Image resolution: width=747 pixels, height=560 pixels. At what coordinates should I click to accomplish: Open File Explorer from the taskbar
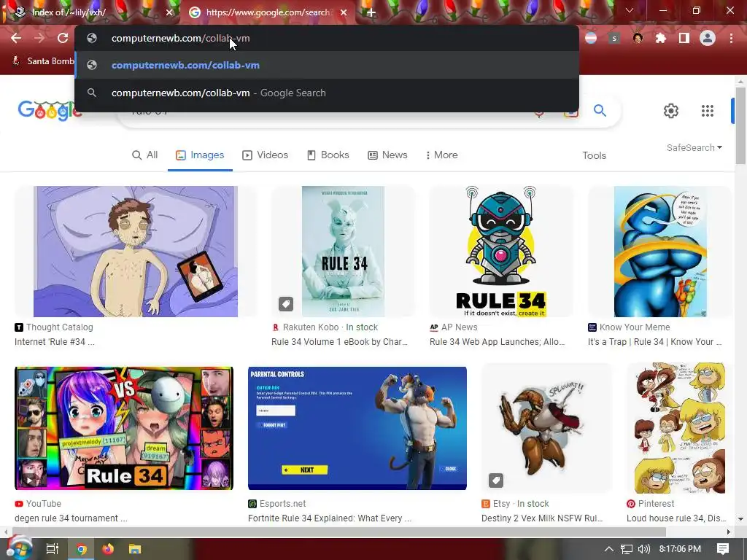pos(135,549)
